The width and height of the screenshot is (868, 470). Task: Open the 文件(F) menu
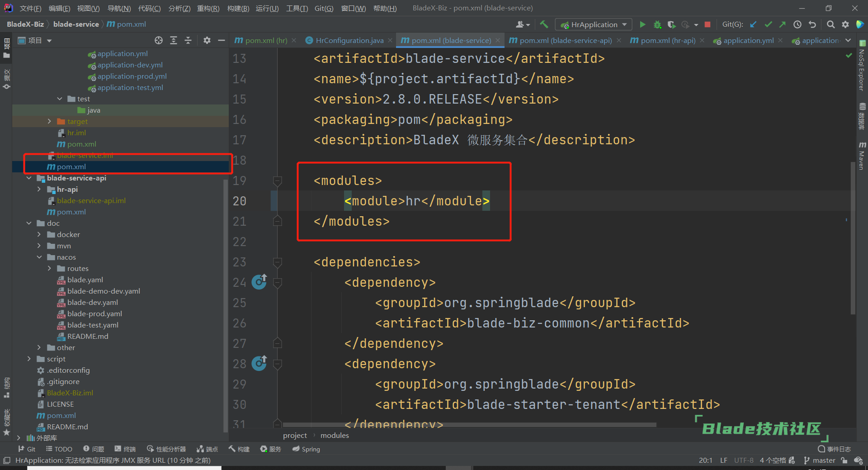[31, 8]
